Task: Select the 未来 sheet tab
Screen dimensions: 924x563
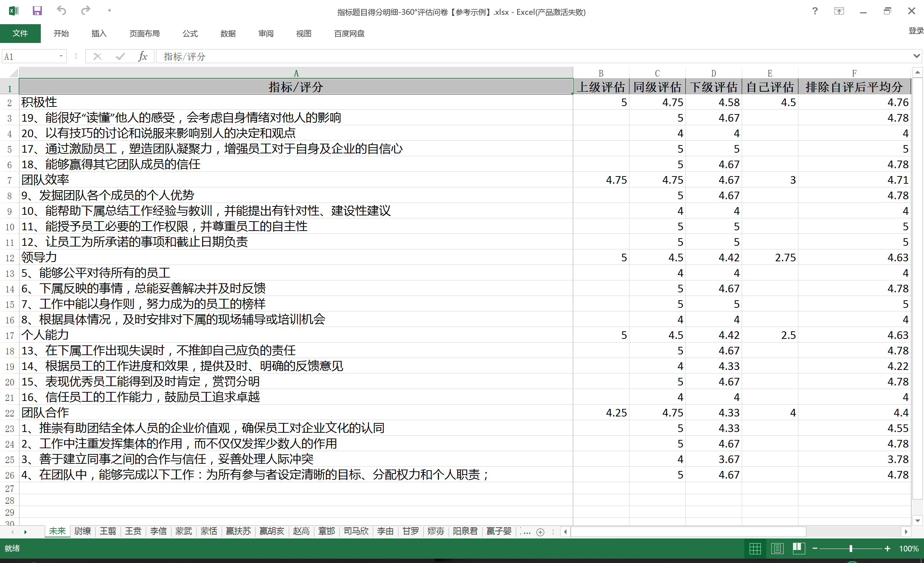Action: point(57,531)
